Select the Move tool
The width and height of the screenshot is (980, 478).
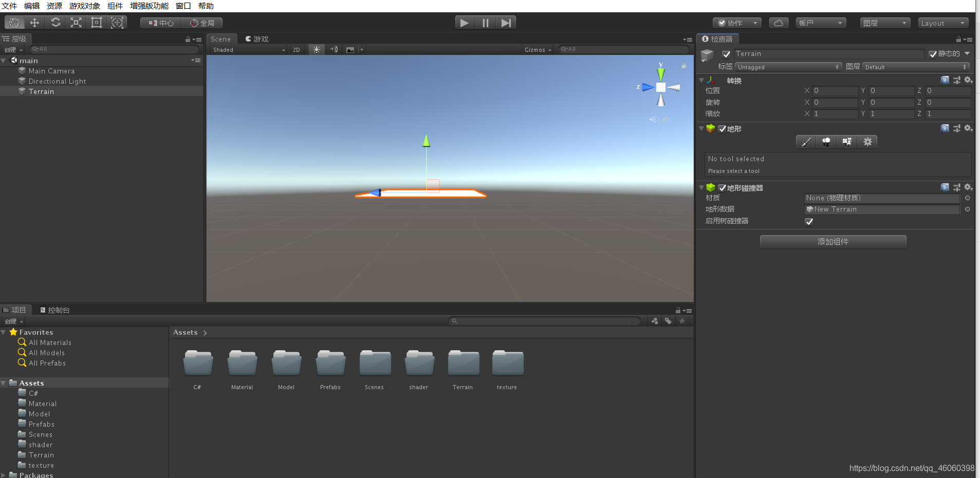click(x=34, y=23)
